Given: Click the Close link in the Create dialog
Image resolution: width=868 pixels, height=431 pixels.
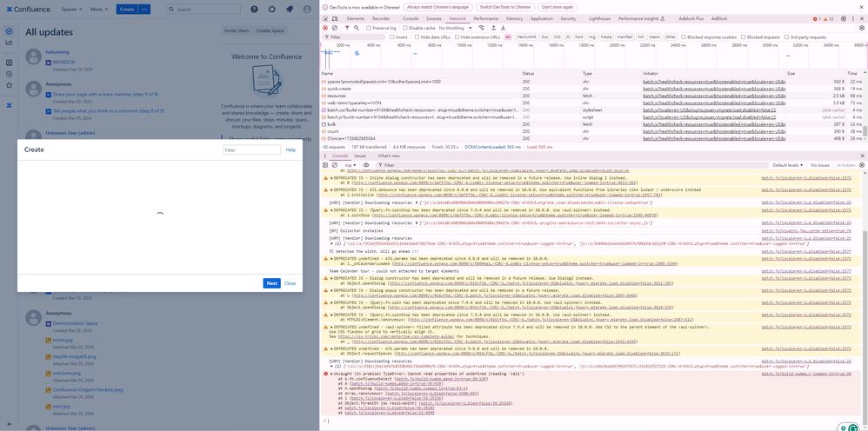Looking at the screenshot, I should (290, 283).
